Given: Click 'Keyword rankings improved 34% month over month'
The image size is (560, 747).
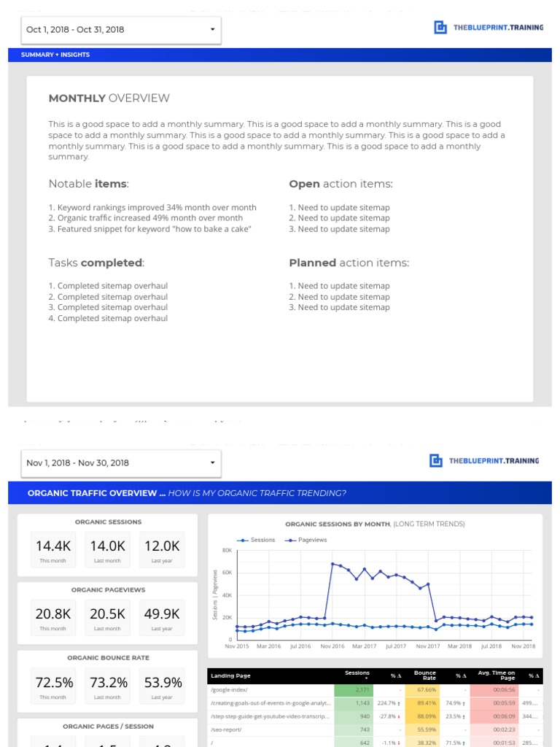Looking at the screenshot, I should [x=152, y=208].
